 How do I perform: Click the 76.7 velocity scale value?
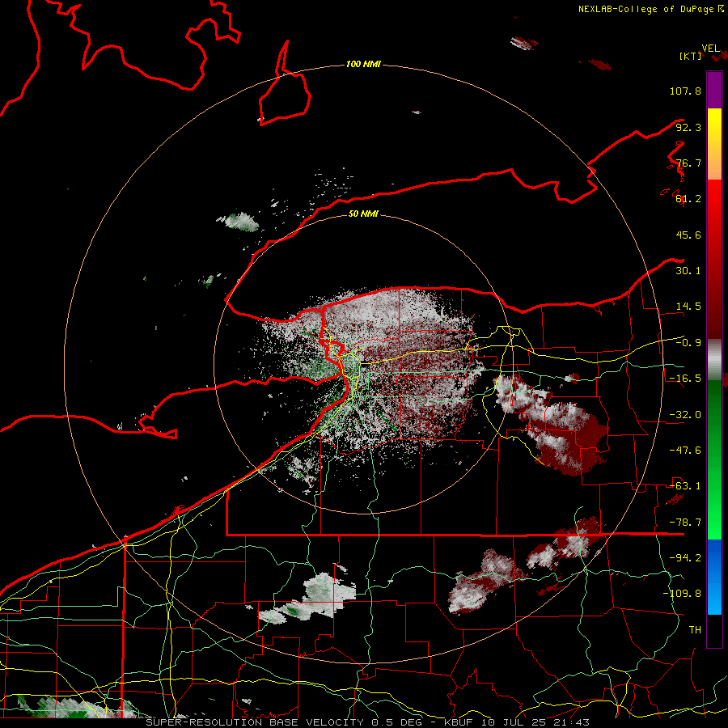coord(688,163)
